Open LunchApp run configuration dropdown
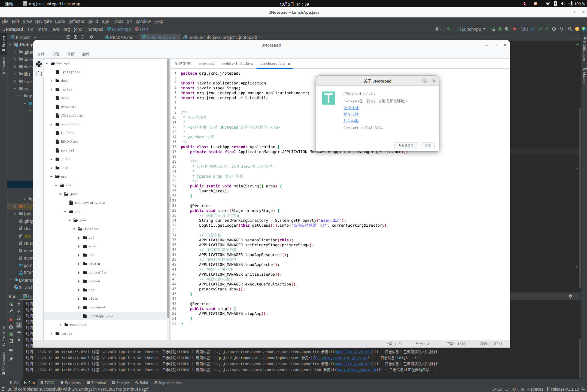The image size is (587, 392). (x=471, y=29)
